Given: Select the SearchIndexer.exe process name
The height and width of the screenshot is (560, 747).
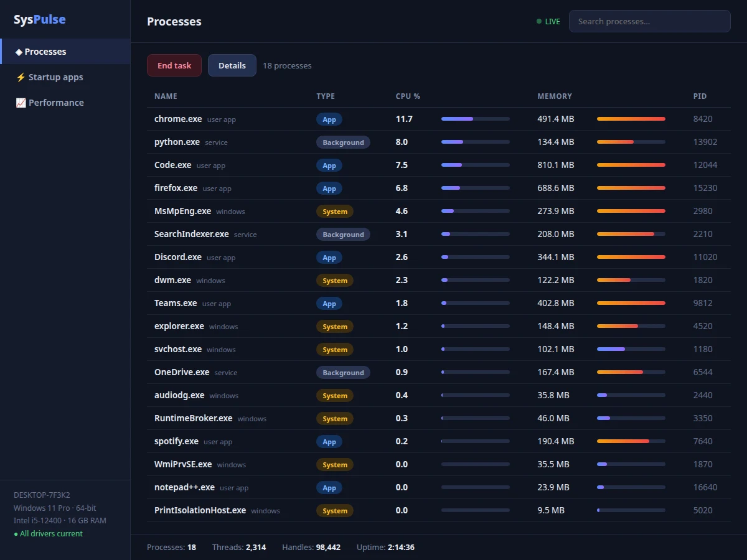Looking at the screenshot, I should coord(192,234).
